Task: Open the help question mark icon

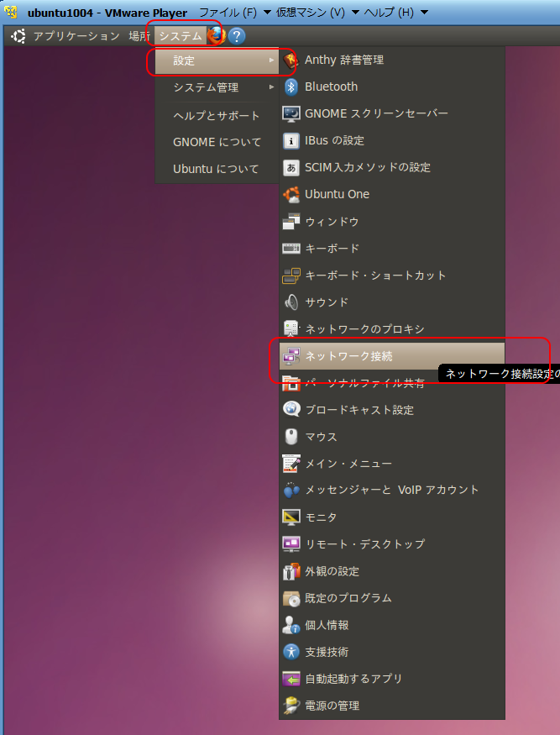Action: pos(237,36)
